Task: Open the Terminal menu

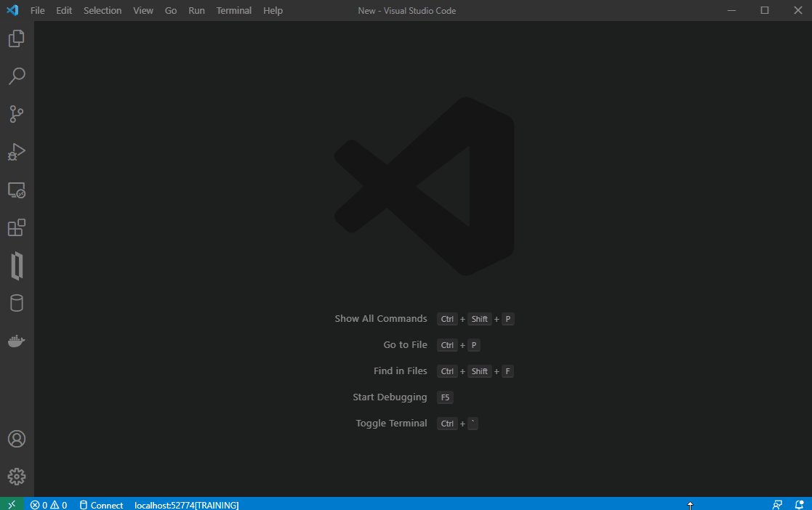Action: pyautogui.click(x=233, y=11)
